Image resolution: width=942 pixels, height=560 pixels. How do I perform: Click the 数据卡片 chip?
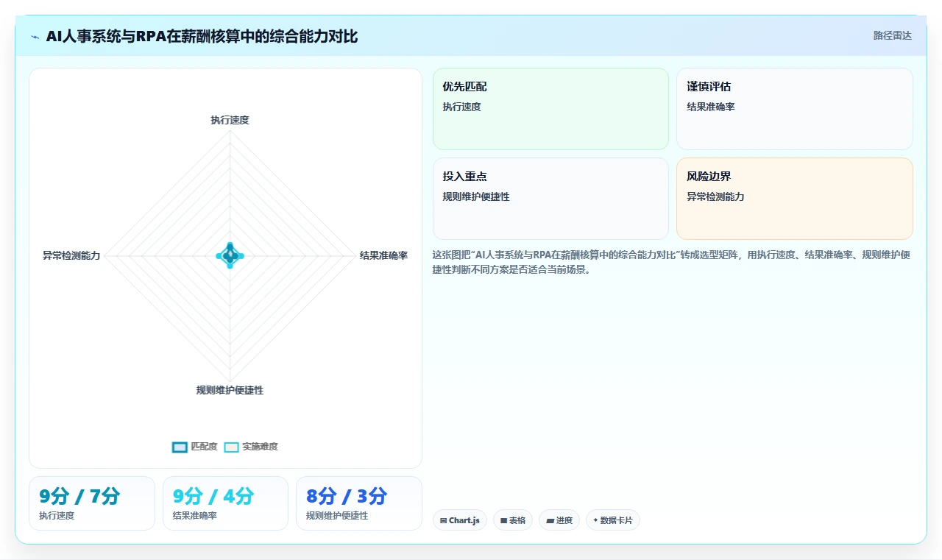pyautogui.click(x=613, y=520)
